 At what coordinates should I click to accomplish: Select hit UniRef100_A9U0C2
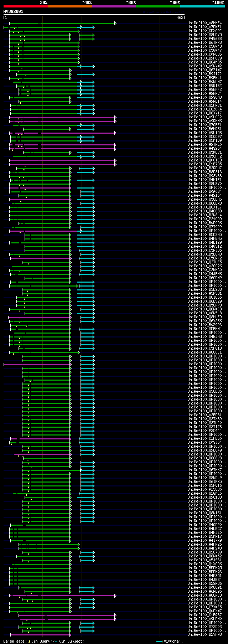pyautogui.click(x=204, y=117)
